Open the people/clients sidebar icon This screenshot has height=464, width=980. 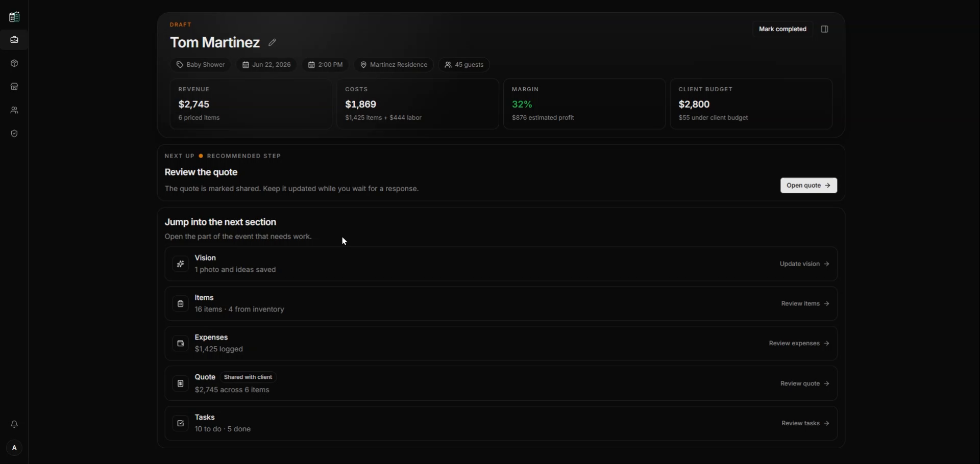click(x=14, y=110)
